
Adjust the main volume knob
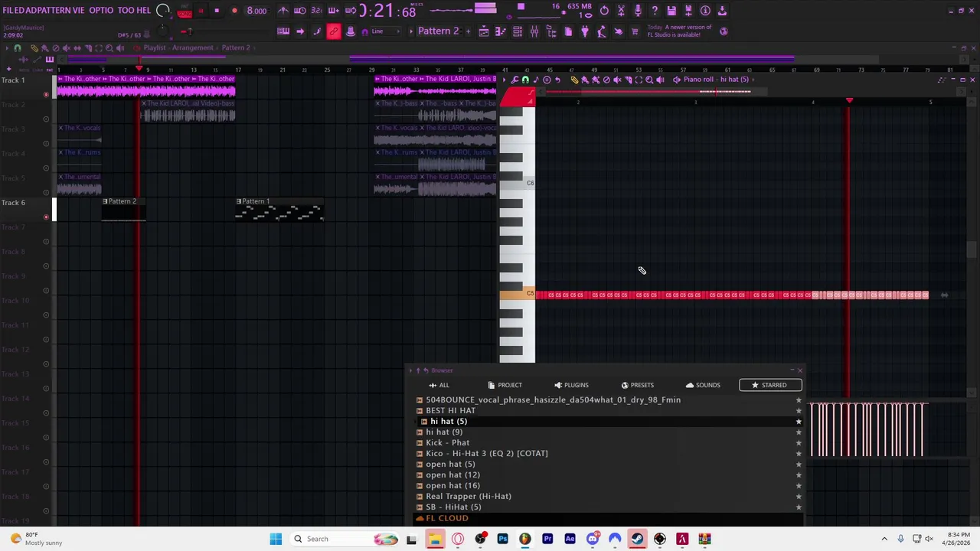(162, 11)
